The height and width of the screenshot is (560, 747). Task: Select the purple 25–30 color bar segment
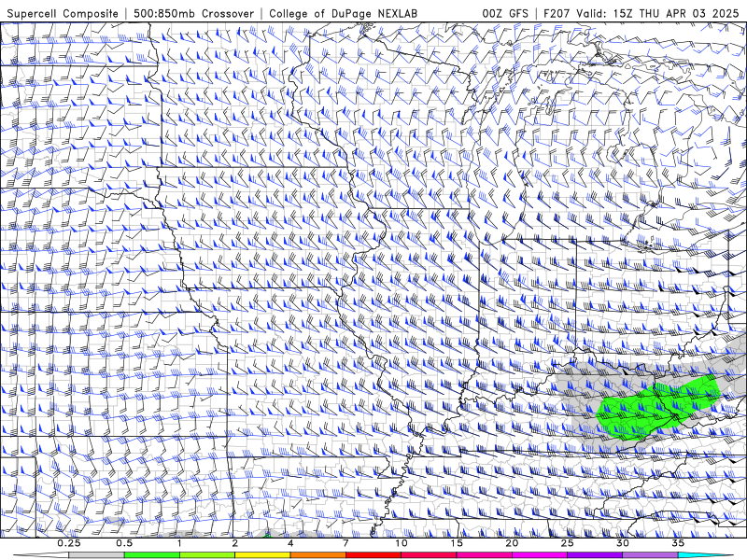click(595, 555)
